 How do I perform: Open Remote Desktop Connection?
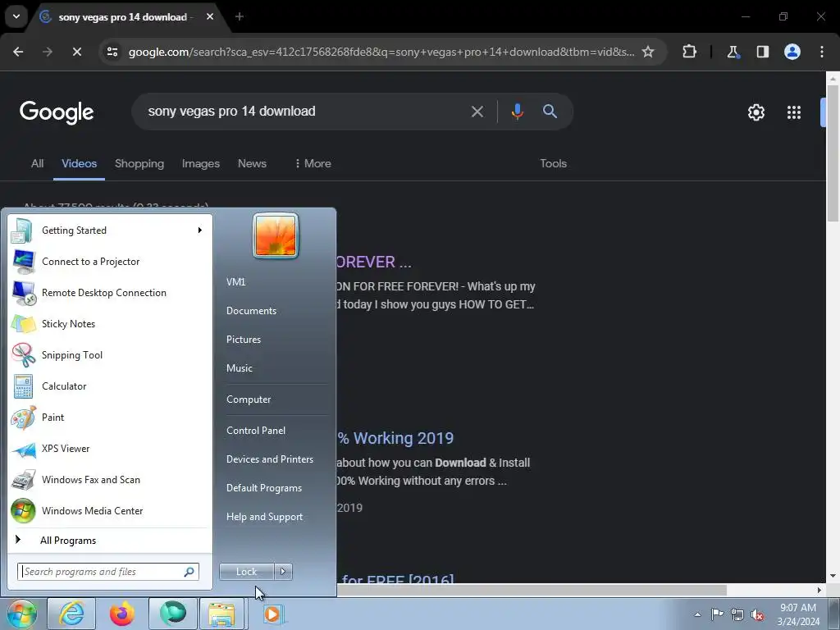[109, 293]
